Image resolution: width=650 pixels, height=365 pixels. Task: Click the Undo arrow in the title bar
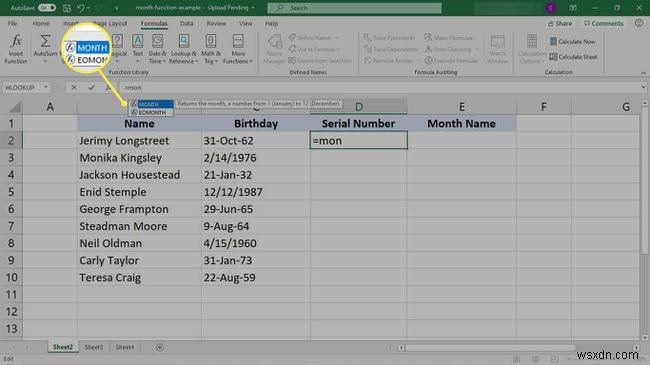[x=81, y=8]
